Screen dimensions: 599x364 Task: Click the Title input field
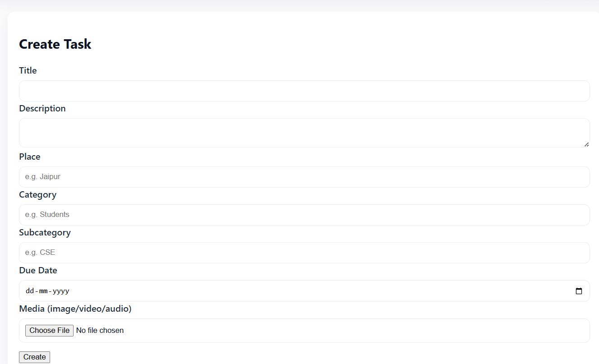304,91
